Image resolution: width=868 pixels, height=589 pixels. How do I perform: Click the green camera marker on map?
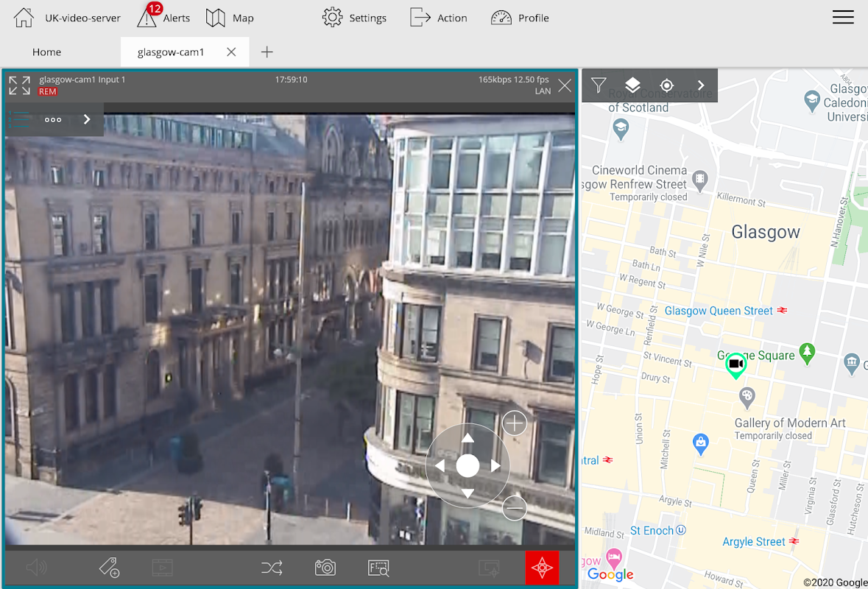point(735,364)
